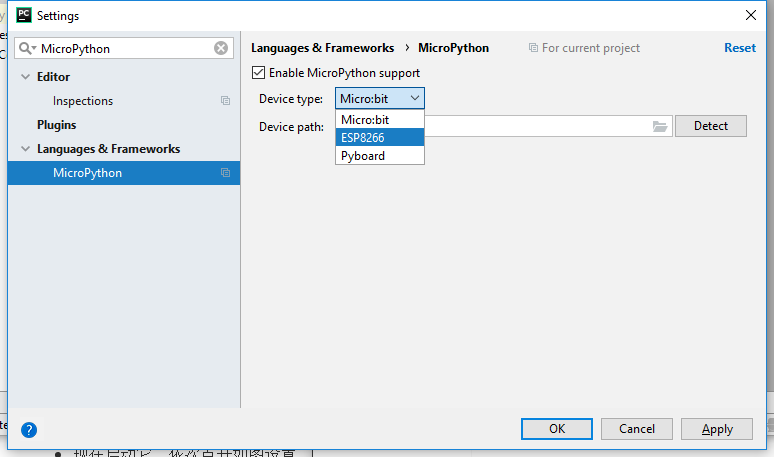Screen dimensions: 774x457
Task: Select Pyboard in the device list
Action: 379,156
